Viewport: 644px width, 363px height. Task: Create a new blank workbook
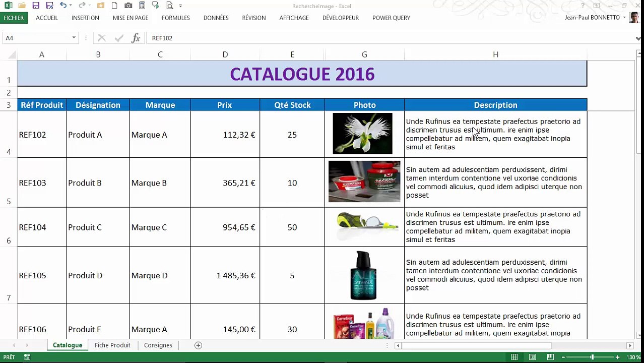click(x=114, y=6)
